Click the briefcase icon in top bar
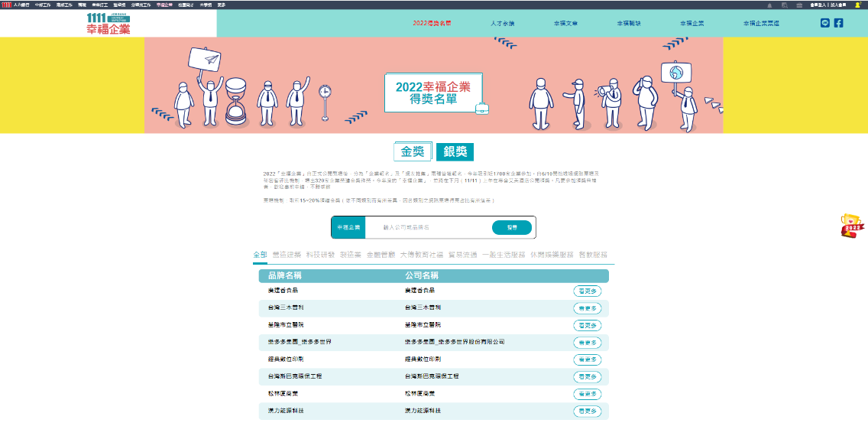Screen dimensions: 868x423 pos(799,5)
